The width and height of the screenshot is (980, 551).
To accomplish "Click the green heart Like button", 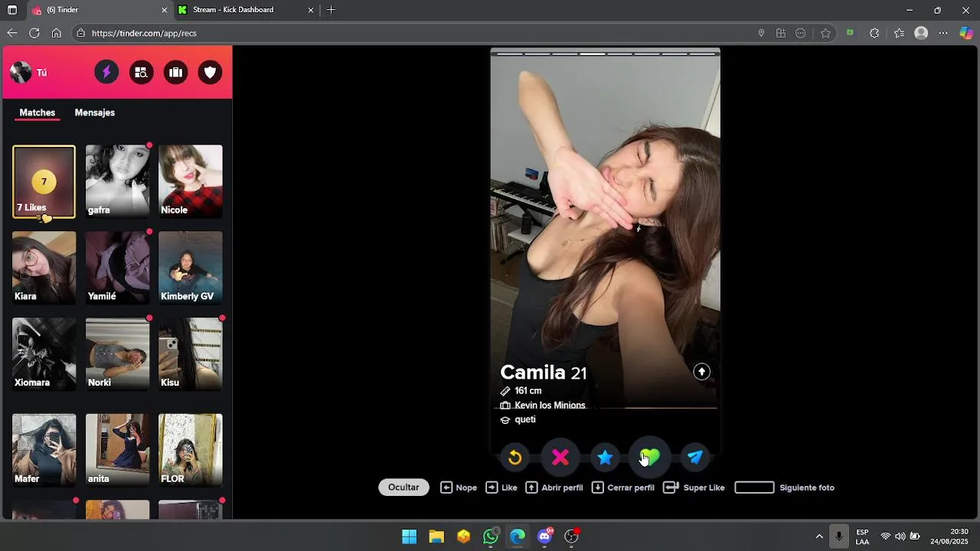I will (x=649, y=457).
